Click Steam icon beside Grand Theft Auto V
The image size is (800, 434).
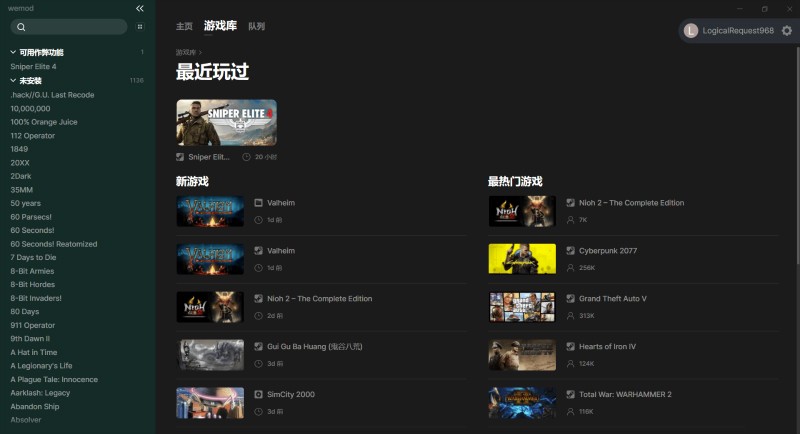(x=570, y=299)
